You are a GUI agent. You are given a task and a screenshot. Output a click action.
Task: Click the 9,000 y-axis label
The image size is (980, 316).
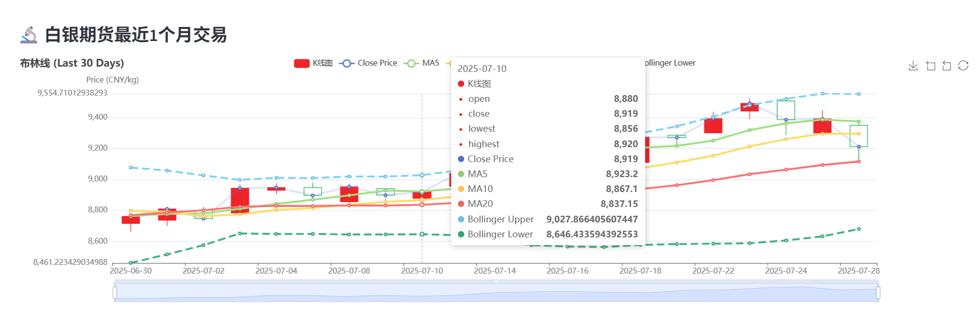(x=97, y=179)
